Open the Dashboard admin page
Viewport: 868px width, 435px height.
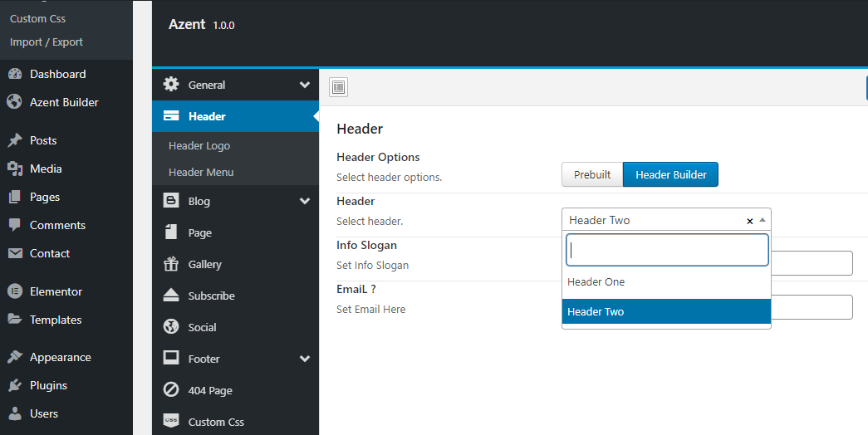coord(57,74)
